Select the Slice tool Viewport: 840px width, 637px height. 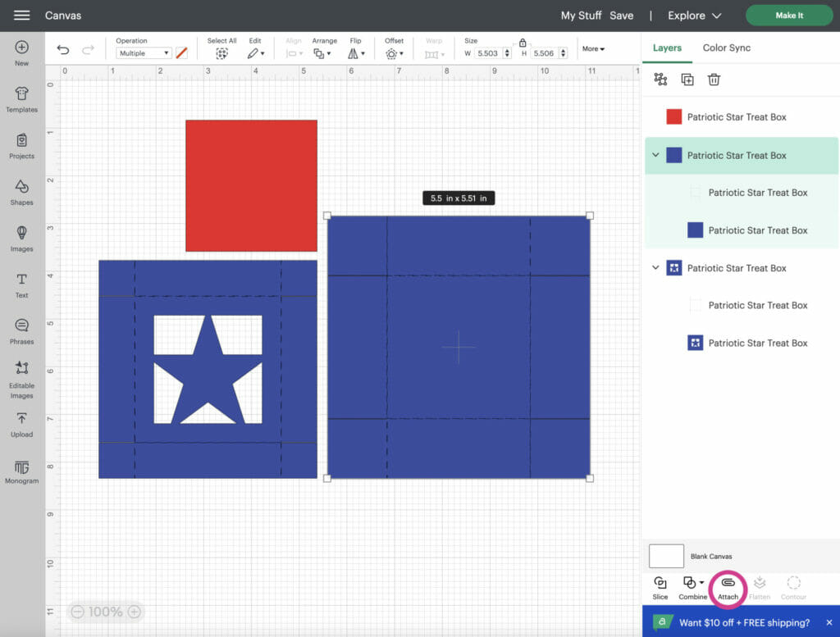click(x=660, y=585)
